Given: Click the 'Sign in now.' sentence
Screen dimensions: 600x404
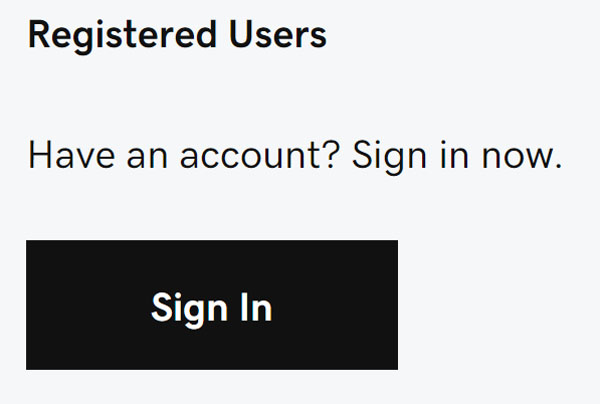Looking at the screenshot, I should (457, 157).
